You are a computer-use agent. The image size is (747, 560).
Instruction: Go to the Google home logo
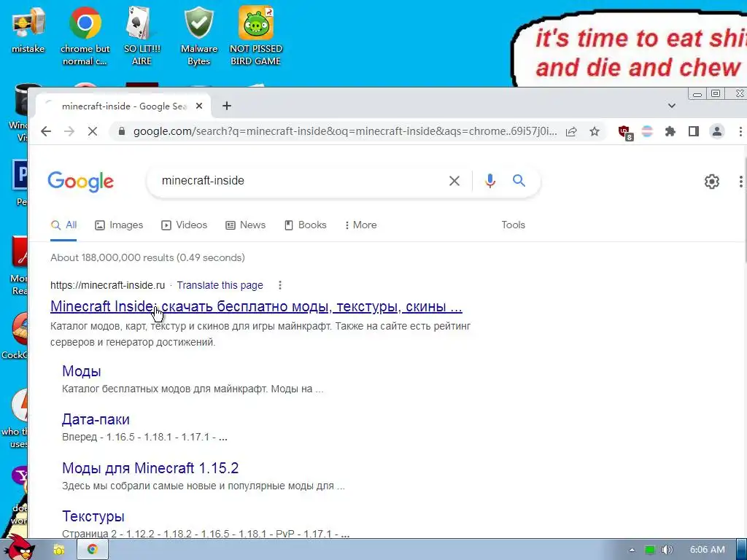coord(80,182)
